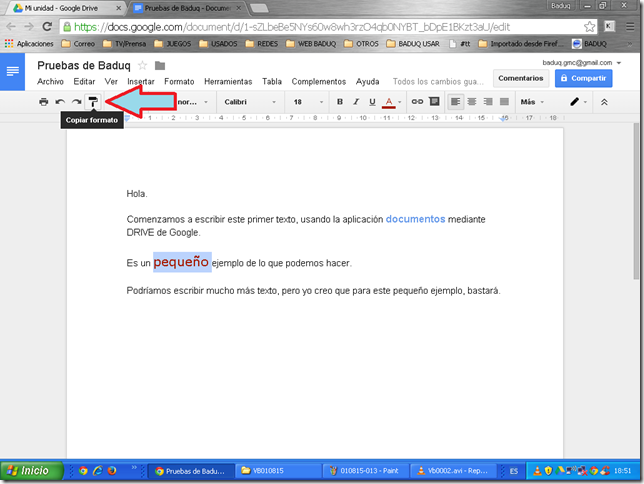The image size is (644, 484).
Task: Click the blue word documentos in the text
Action: click(415, 219)
